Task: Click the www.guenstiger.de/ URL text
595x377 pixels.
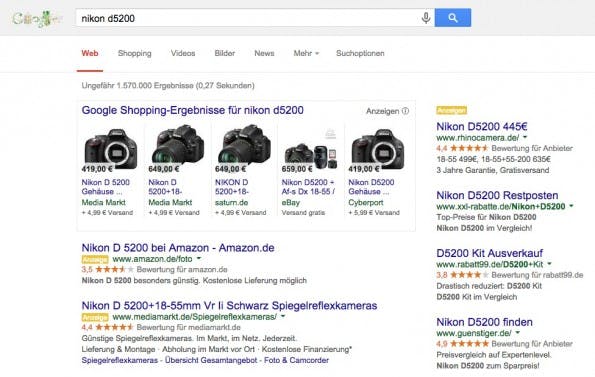Action: [x=474, y=333]
